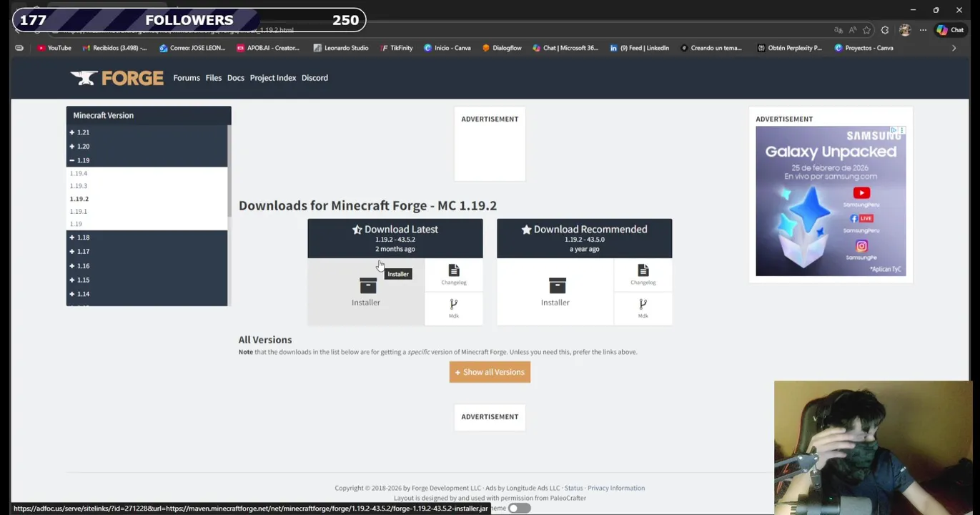Open the Proyectos - Canva bookmark
The height and width of the screenshot is (515, 980).
pos(863,48)
